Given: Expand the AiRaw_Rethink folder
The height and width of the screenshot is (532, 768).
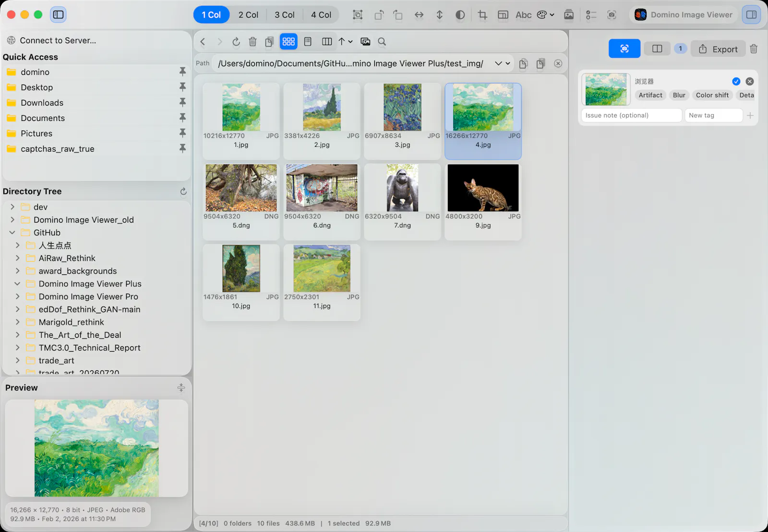Looking at the screenshot, I should (17, 258).
